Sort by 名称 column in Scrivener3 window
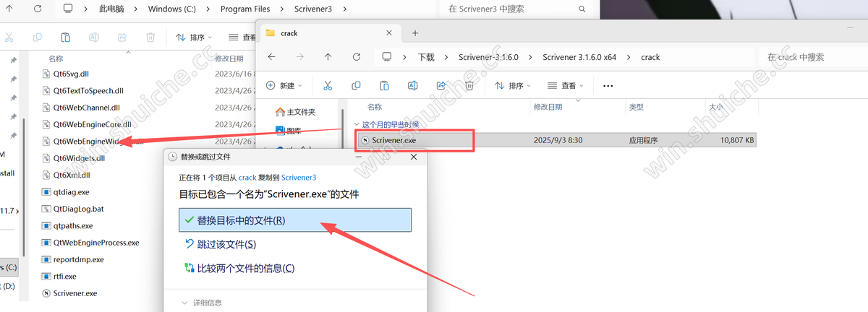This screenshot has height=312, width=868. (x=56, y=58)
